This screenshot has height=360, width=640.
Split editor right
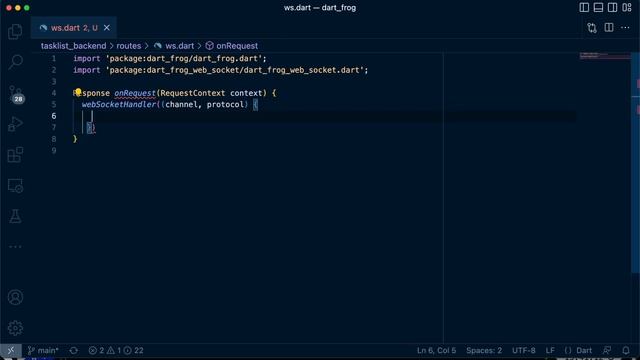click(x=609, y=27)
